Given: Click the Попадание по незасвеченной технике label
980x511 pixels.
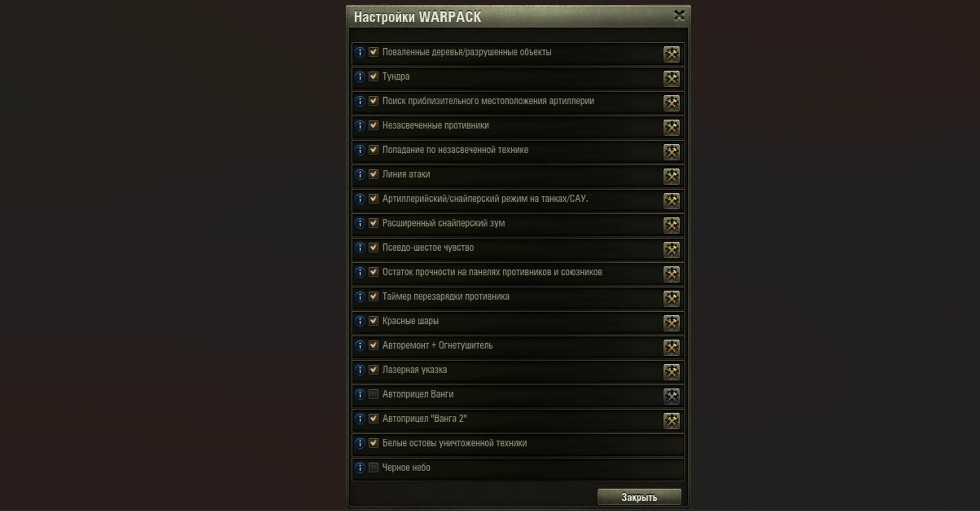Looking at the screenshot, I should 455,150.
